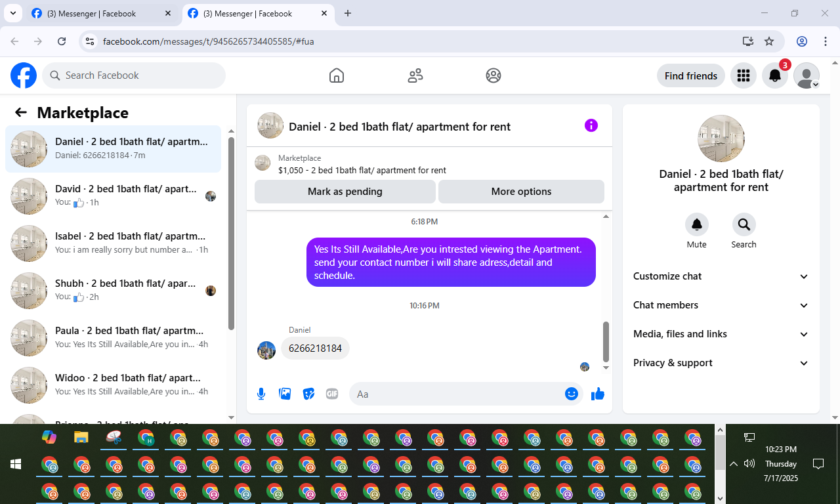Open the GIF picker
The image size is (840, 504).
[332, 394]
